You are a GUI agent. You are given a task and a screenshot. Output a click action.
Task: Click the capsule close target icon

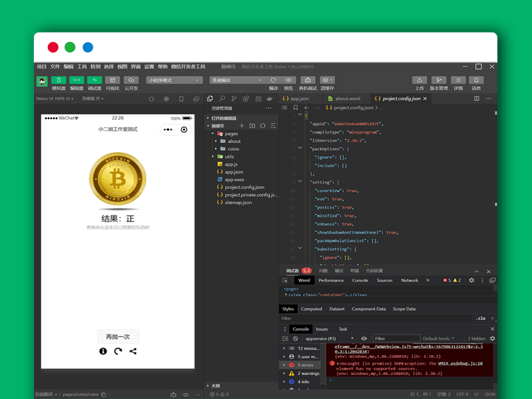point(184,130)
